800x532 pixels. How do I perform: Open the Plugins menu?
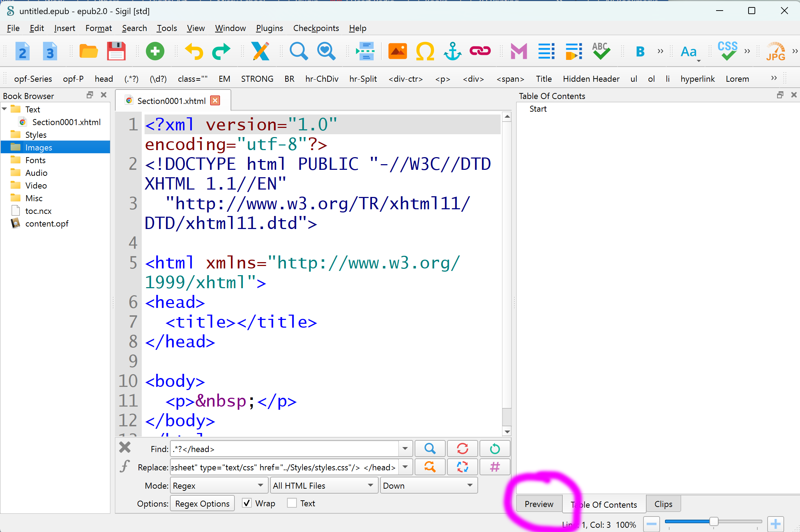269,28
